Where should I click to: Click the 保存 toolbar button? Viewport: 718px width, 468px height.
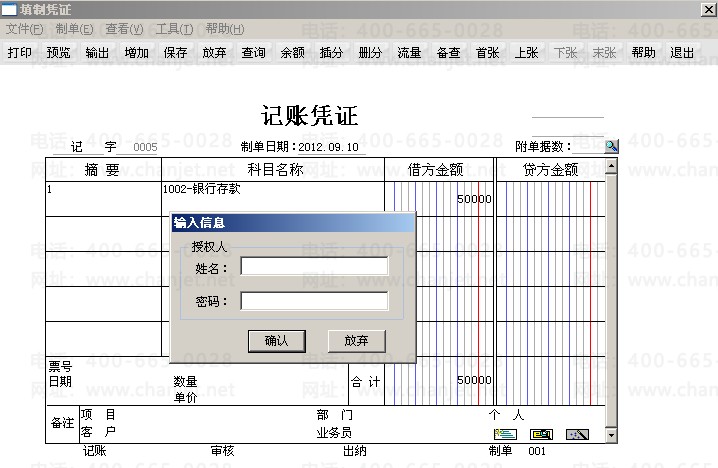175,53
